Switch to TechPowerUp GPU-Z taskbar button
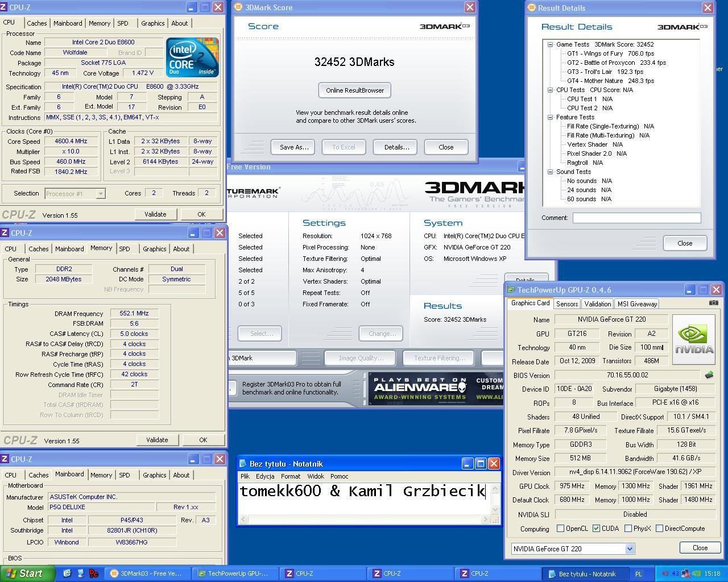 (235, 573)
